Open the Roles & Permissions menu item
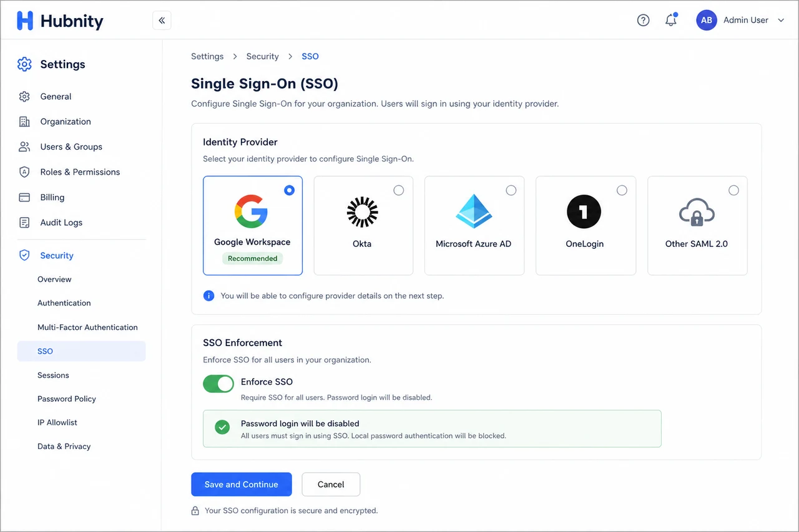Viewport: 799px width, 532px height. click(81, 172)
